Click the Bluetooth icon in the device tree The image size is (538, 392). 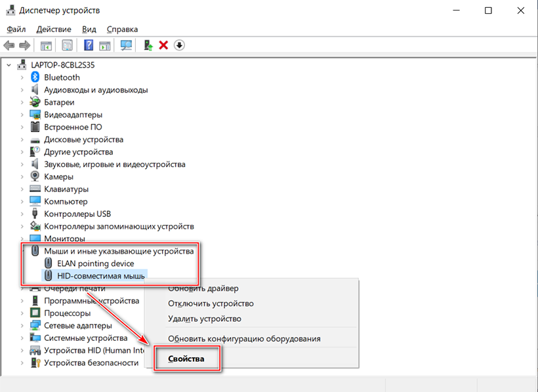click(36, 77)
